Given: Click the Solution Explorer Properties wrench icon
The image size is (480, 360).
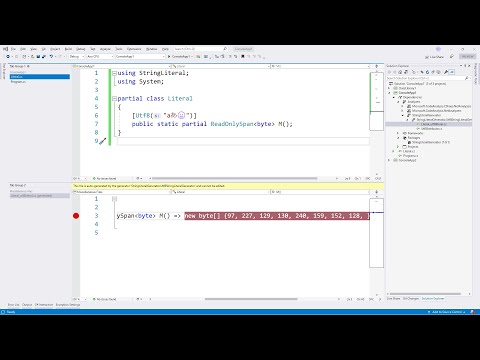Looking at the screenshot, I should (x=446, y=72).
